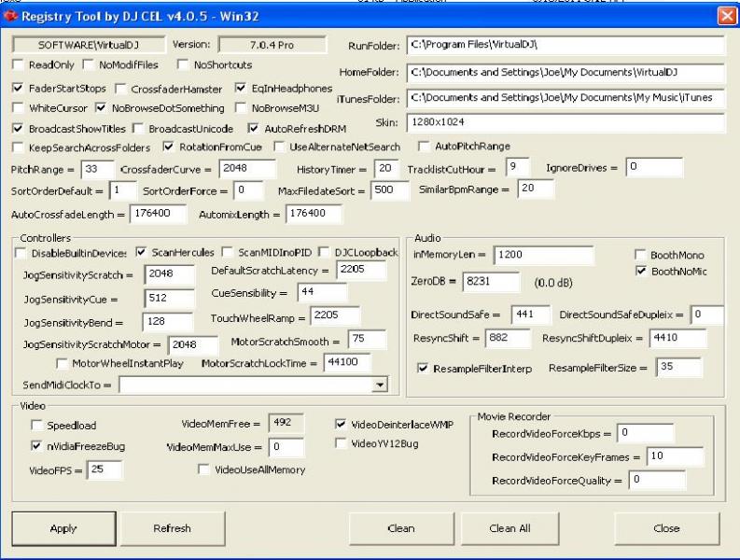Viewport: 740px width, 560px height.
Task: Check KeepSearchAcrossFolders
Action: [x=19, y=147]
